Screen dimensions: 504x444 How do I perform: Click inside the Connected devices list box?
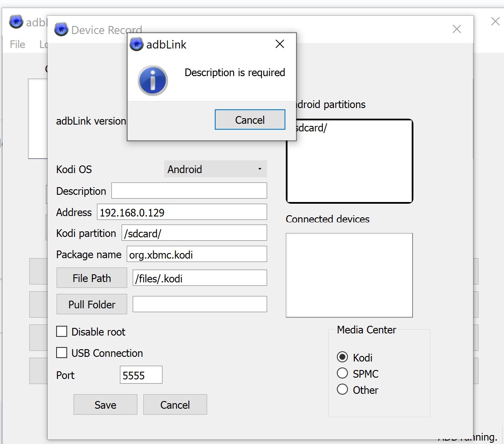pos(349,275)
